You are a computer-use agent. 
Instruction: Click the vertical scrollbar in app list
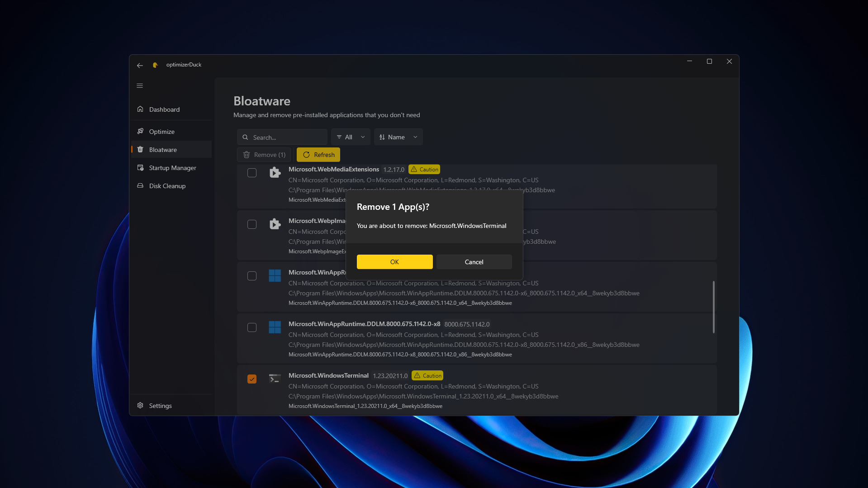(713, 307)
